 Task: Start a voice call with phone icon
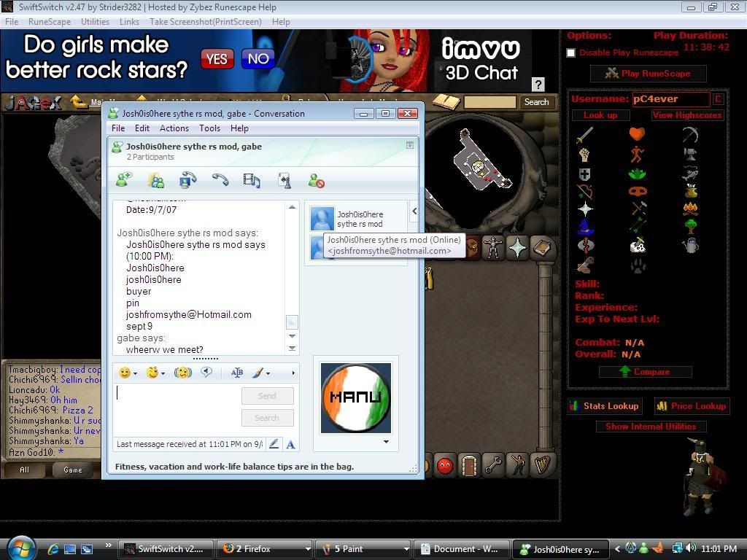220,180
